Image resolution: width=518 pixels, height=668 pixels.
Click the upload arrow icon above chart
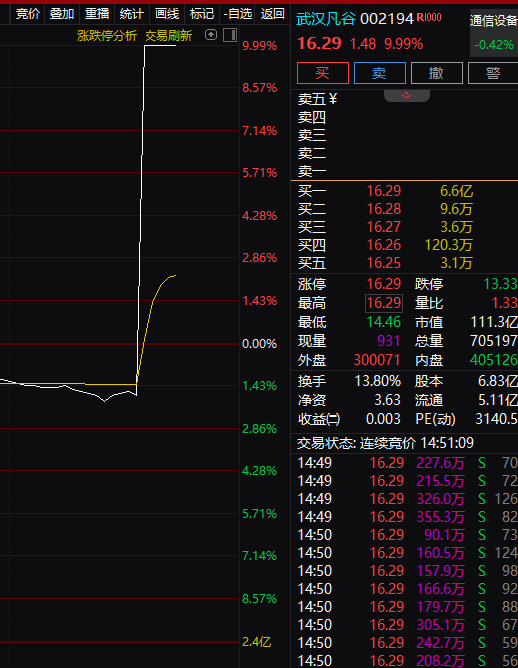211,35
